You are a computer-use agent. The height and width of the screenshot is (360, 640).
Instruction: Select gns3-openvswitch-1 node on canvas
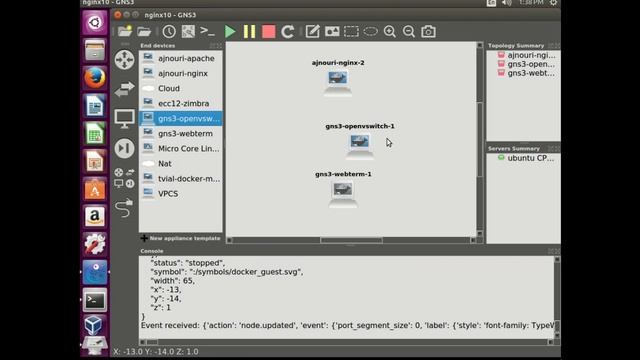360,146
